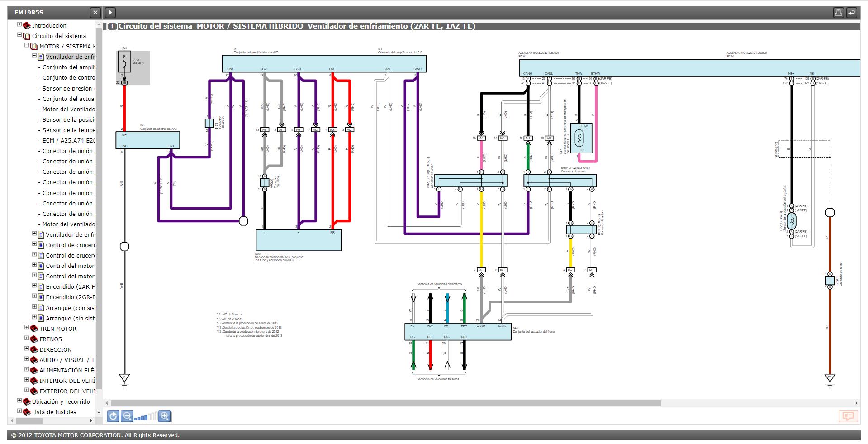Click the ECM component box in diagram
The width and height of the screenshot is (868, 444).
point(689,67)
